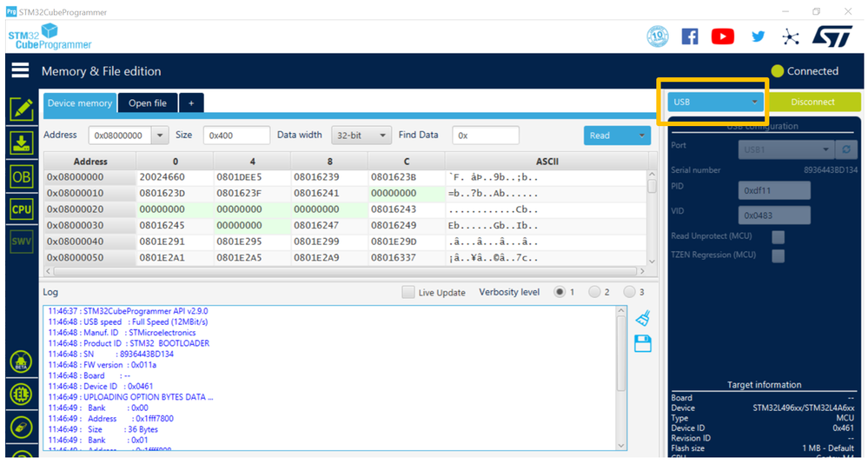868x464 pixels.
Task: Toggle Read Unprotect (MCU) checkbox
Action: [x=779, y=237]
